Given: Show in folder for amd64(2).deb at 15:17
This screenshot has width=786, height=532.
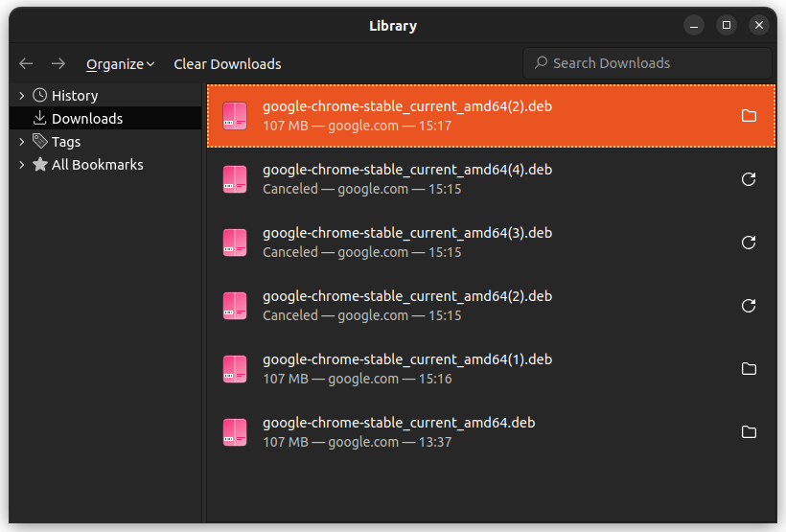Looking at the screenshot, I should coord(749,116).
